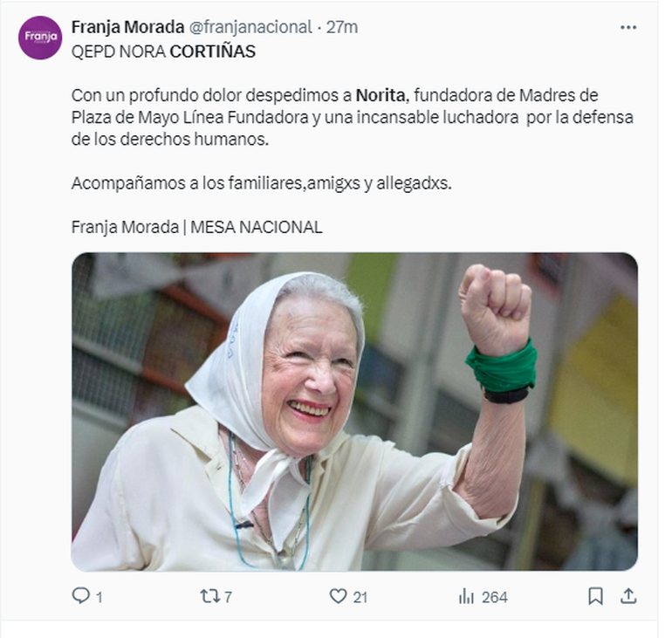This screenshot has width=672, height=638.
Task: Click the repost arrows icon
Action: coord(210,596)
